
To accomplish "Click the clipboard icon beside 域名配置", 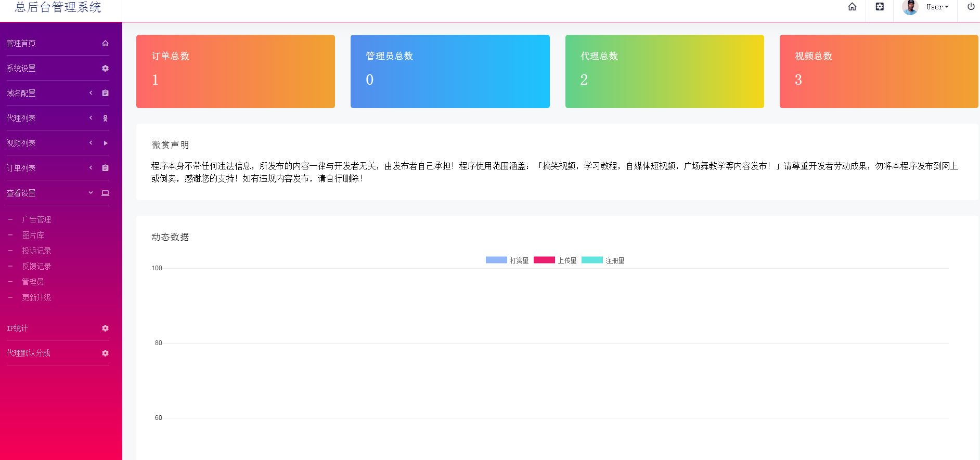I will (105, 93).
